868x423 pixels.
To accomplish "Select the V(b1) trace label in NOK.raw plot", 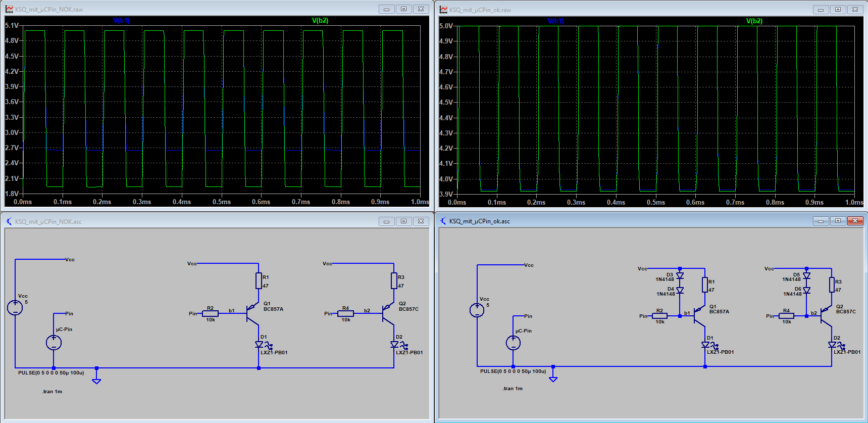I will pyautogui.click(x=122, y=21).
